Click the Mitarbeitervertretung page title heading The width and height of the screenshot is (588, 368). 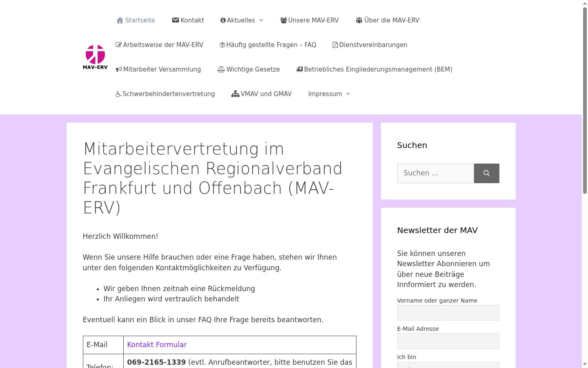[213, 178]
